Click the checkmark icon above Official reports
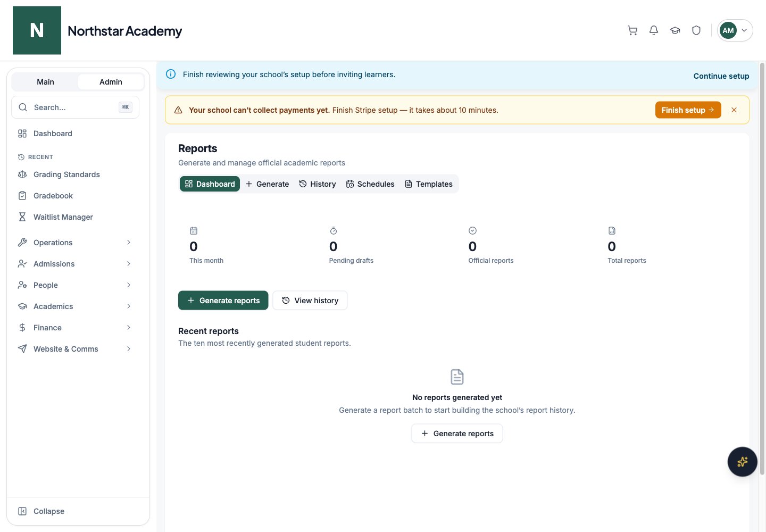The height and width of the screenshot is (532, 766). click(x=472, y=231)
